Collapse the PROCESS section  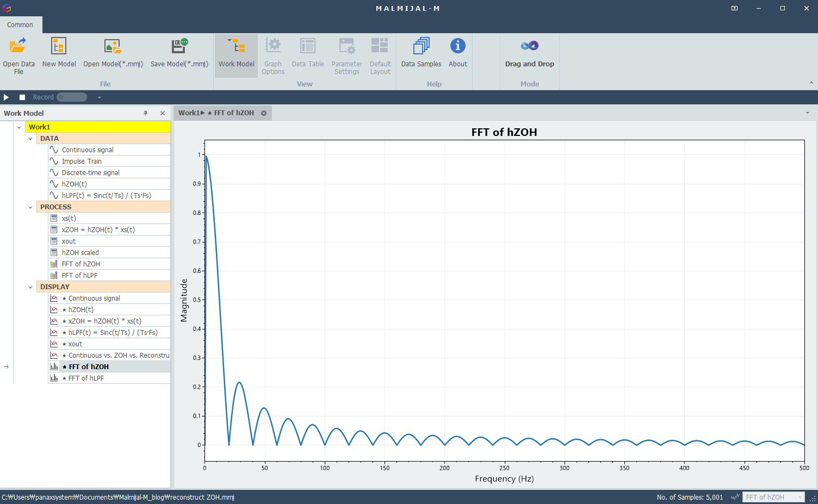click(x=30, y=207)
